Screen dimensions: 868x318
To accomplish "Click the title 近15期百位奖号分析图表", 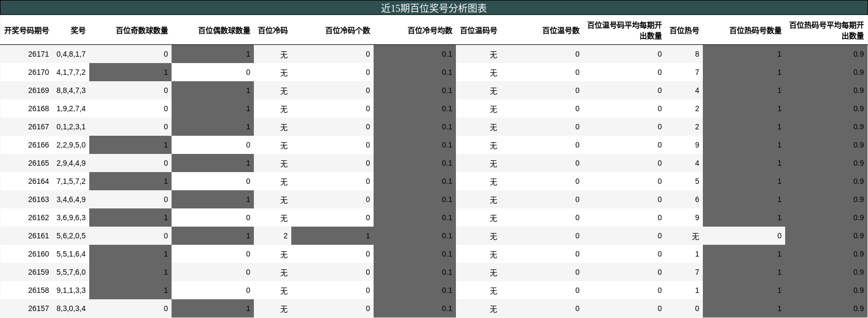I will click(433, 8).
